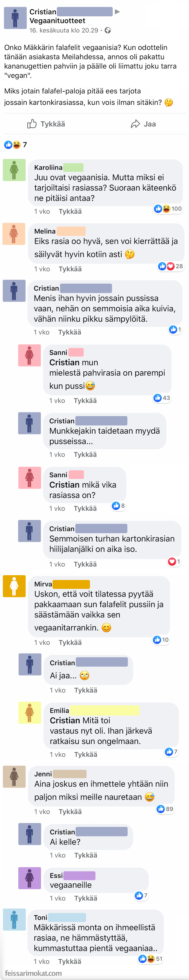Click the triangle arrow beside Cristian's name

pos(118,12)
